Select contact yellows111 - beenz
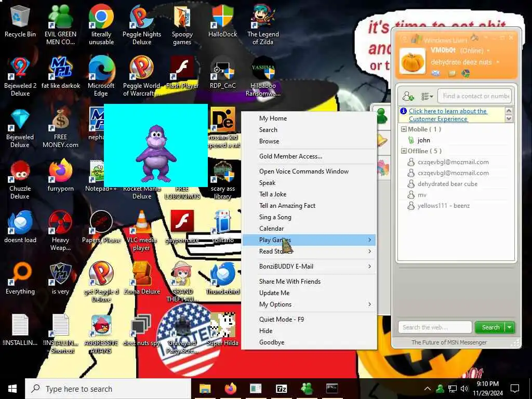This screenshot has width=532, height=399. coord(443,206)
